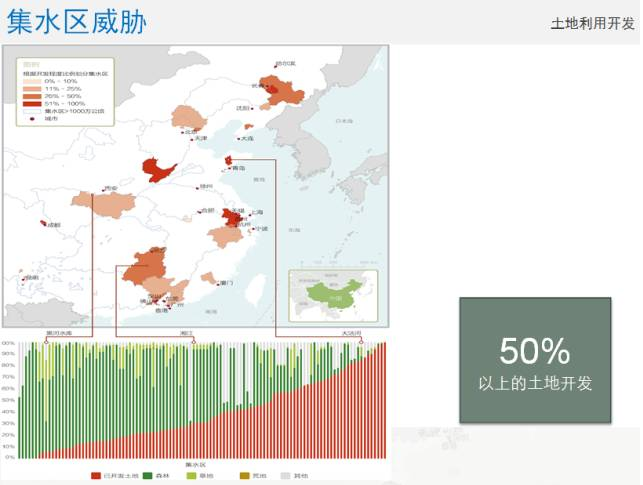Click the Chengdu city dot
Viewport: 643px width, 485px height.
[42, 223]
